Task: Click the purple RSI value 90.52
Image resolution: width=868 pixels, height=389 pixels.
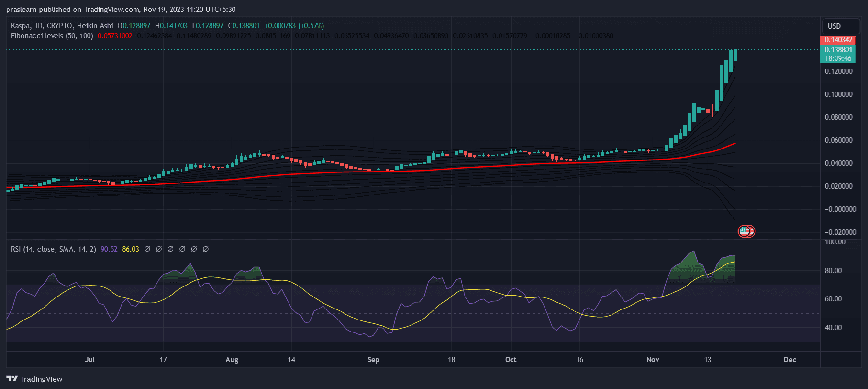Action: 109,249
